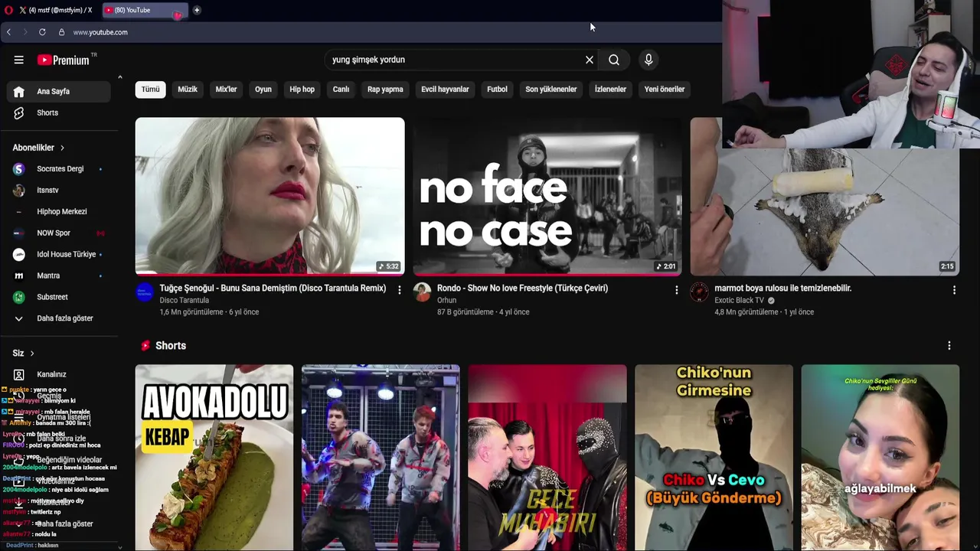Select the Evcil hayvanlar filter chip
Viewport: 980px width, 551px height.
pyautogui.click(x=445, y=90)
